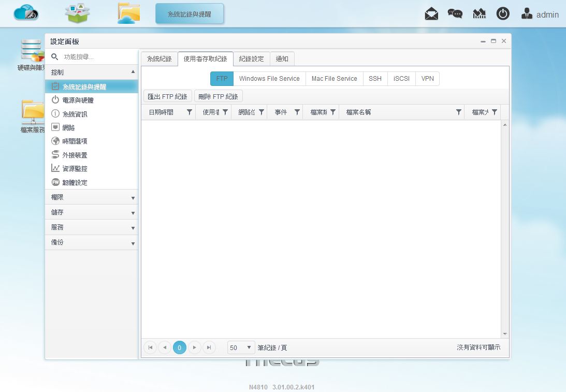This screenshot has width=566, height=392.
Task: Maximize the 設定面板 window
Action: point(494,41)
